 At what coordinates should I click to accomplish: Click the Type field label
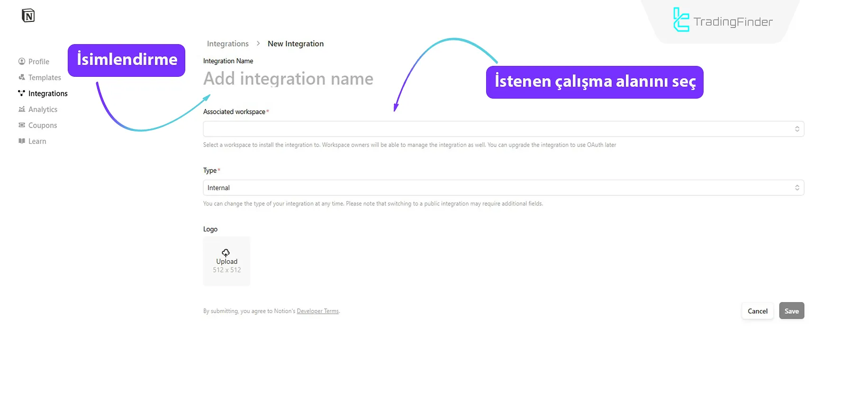[210, 171]
